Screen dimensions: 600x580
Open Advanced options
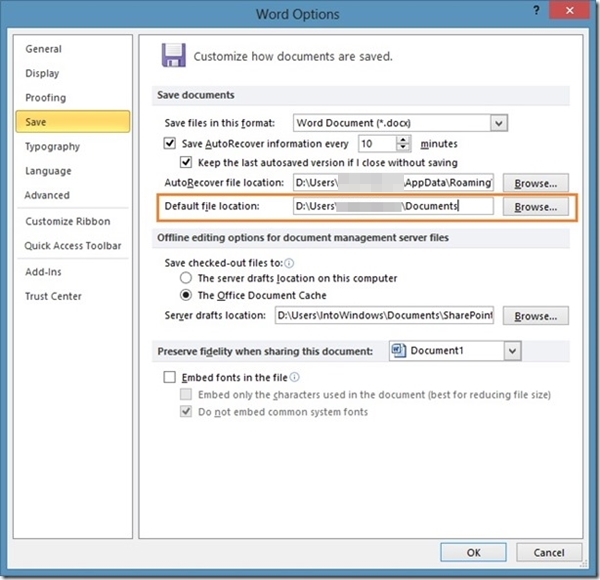tap(47, 195)
